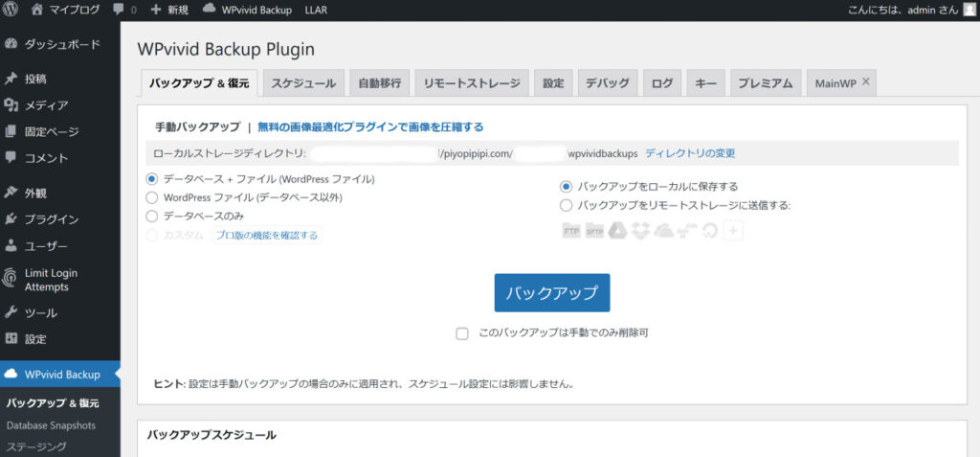Click the wpvividbackups directory path text
980x457 pixels.
point(603,152)
